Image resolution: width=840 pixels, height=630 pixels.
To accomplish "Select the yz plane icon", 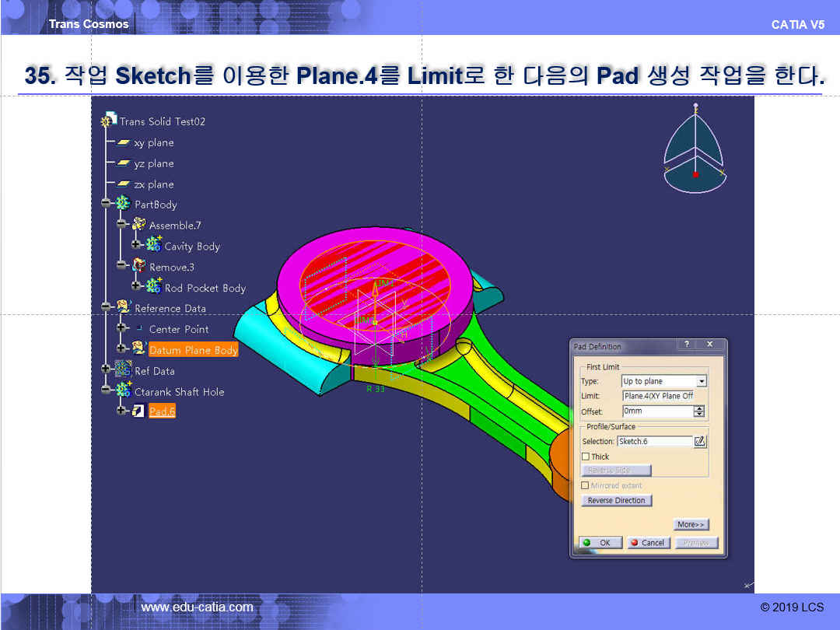I will [x=124, y=164].
